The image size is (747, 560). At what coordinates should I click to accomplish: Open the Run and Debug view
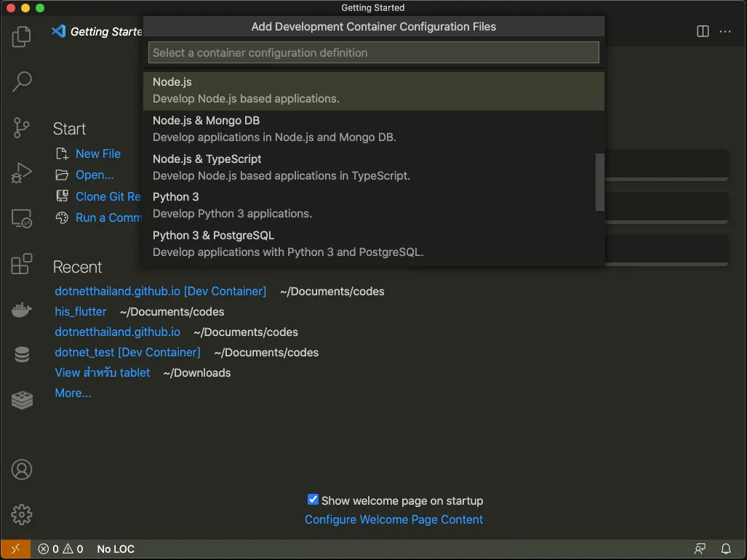tap(21, 173)
